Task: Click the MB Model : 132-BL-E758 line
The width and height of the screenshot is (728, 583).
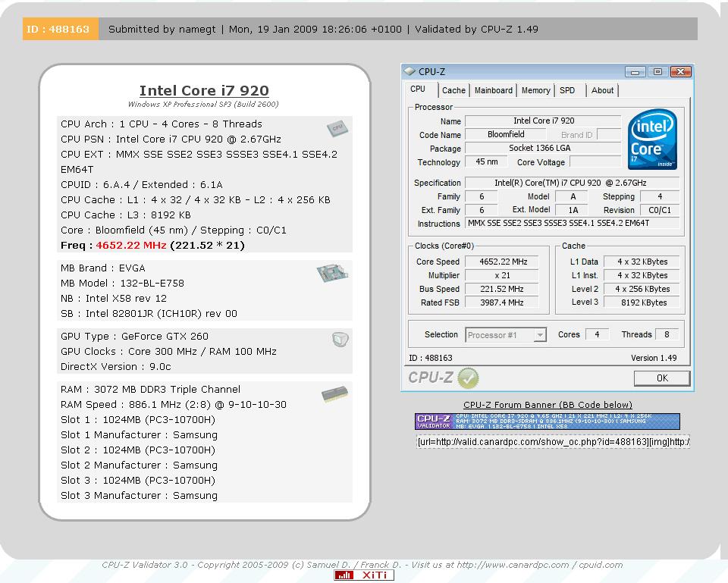Action: click(122, 283)
